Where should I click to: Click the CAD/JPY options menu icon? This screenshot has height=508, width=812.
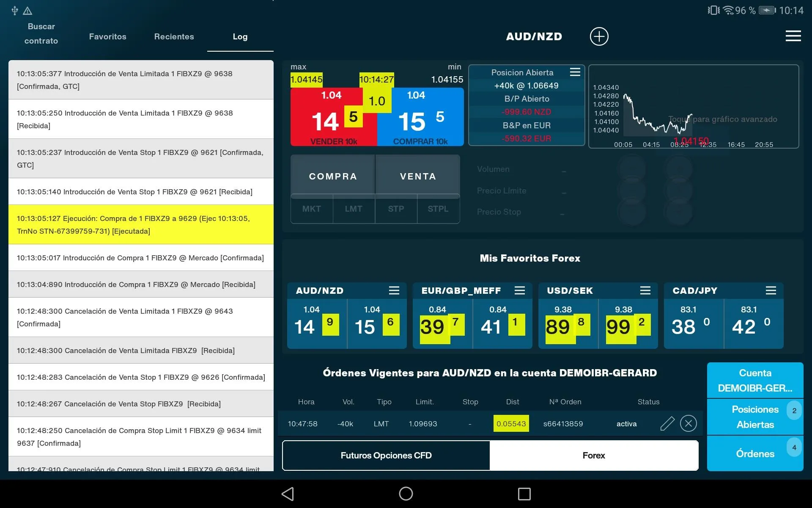tap(770, 291)
